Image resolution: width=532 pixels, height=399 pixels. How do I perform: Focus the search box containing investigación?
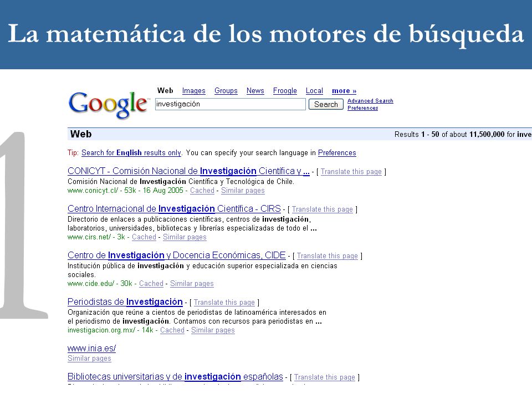(x=231, y=104)
